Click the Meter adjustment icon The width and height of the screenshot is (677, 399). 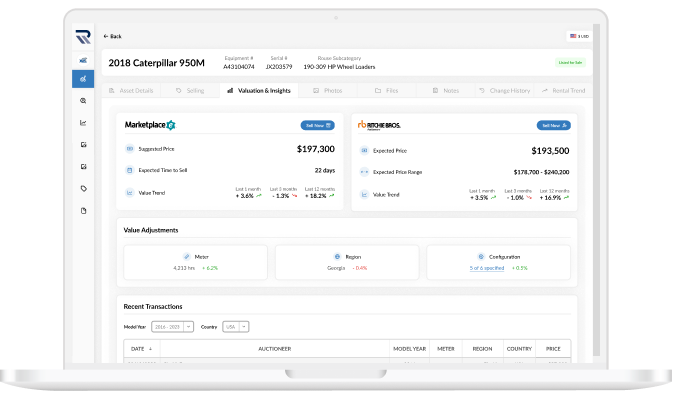point(187,256)
